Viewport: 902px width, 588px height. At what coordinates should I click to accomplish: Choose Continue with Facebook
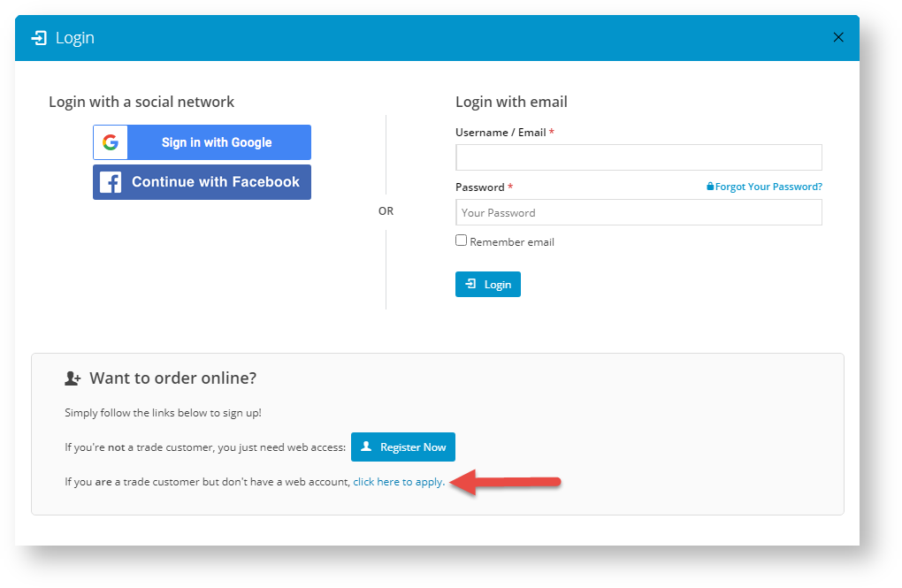[202, 182]
